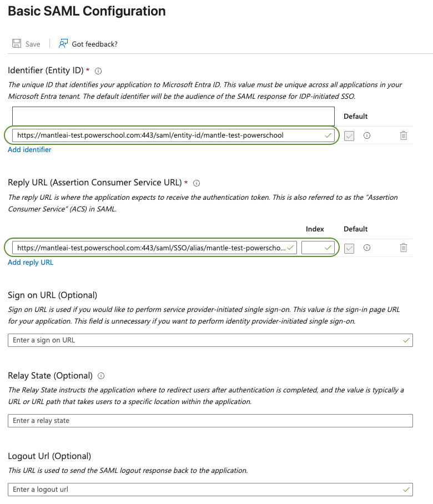The height and width of the screenshot is (504, 433).
Task: Click the Got feedback? button
Action: tap(94, 44)
